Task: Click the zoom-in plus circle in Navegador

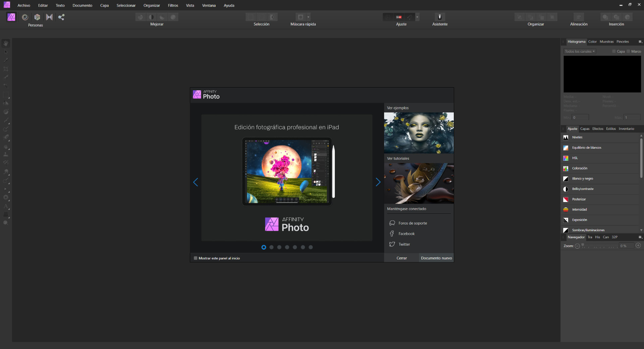Action: (638, 246)
